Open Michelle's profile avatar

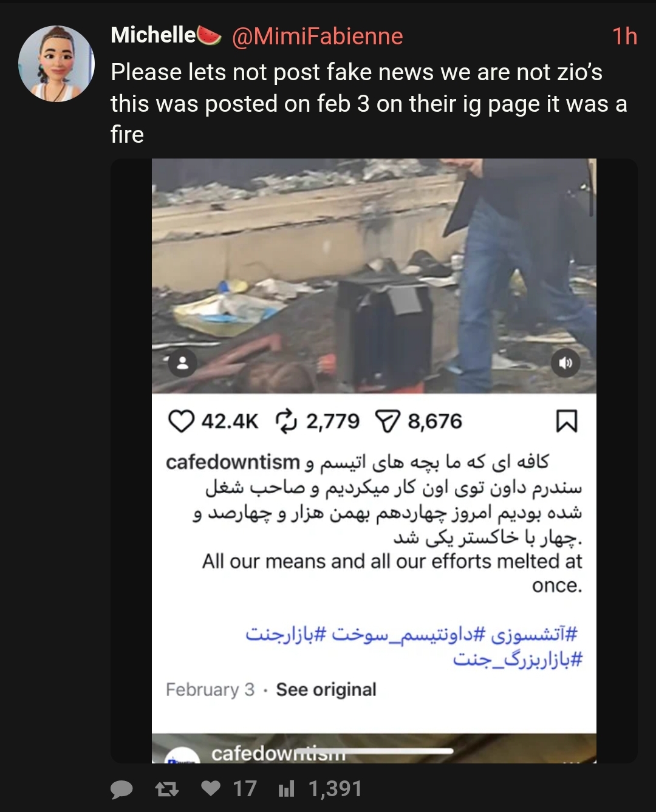click(x=56, y=64)
